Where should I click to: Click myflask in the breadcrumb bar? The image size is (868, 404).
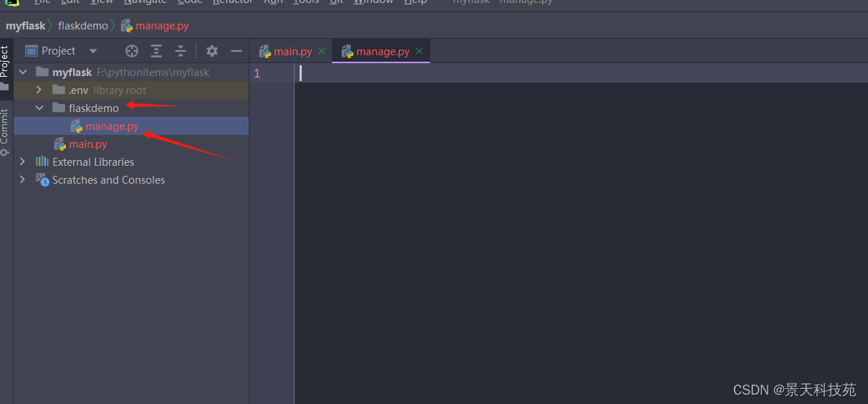coord(26,26)
